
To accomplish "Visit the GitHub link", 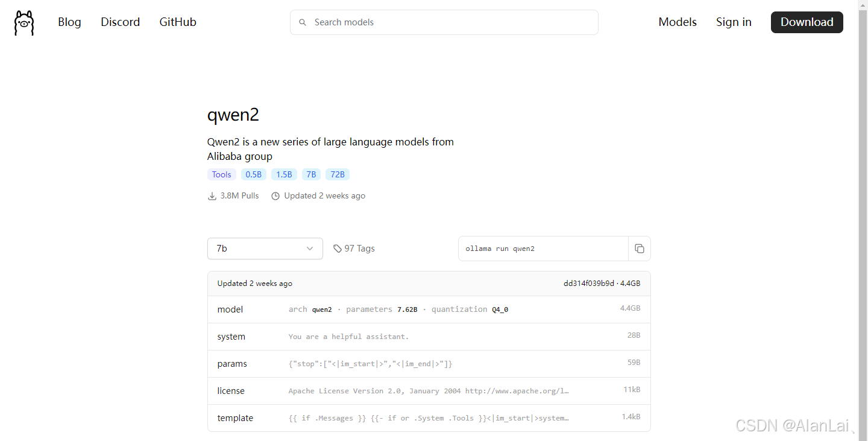I will pos(177,22).
